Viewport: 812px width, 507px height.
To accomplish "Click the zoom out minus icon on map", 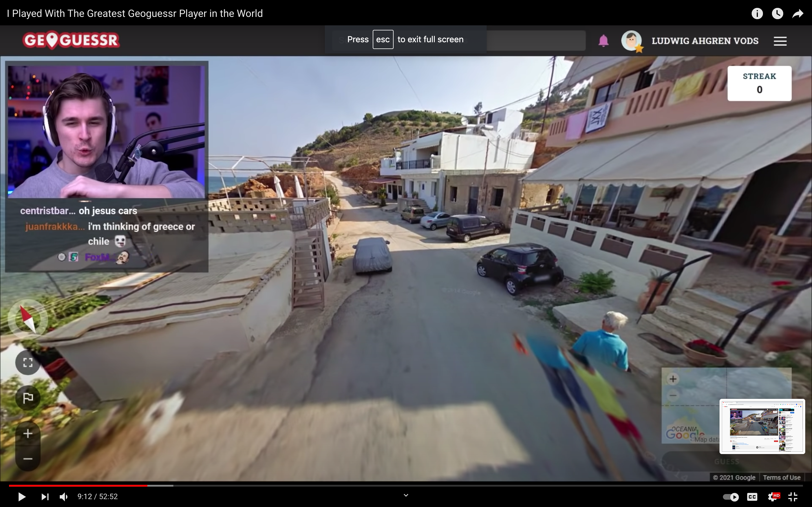I will tap(673, 395).
